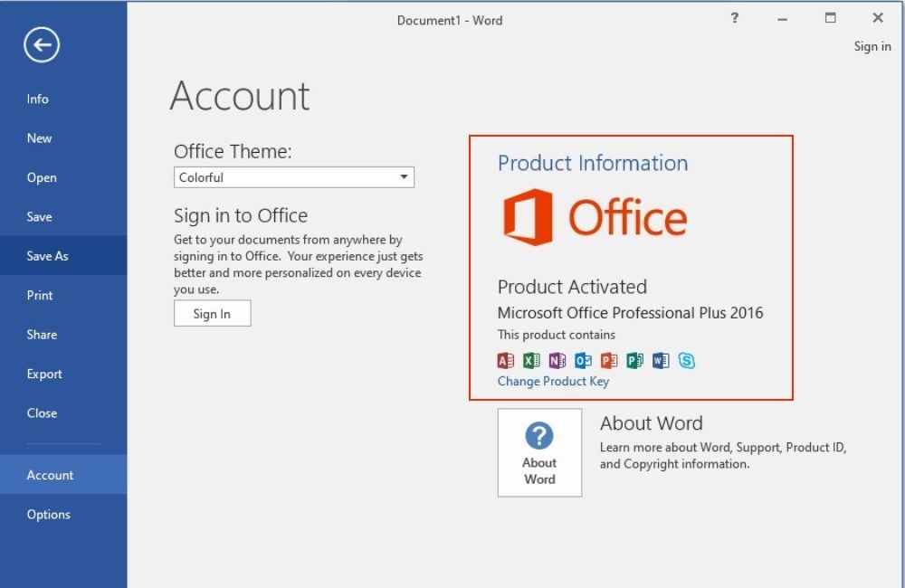The height and width of the screenshot is (588, 905).
Task: Click the Access app icon
Action: [506, 361]
